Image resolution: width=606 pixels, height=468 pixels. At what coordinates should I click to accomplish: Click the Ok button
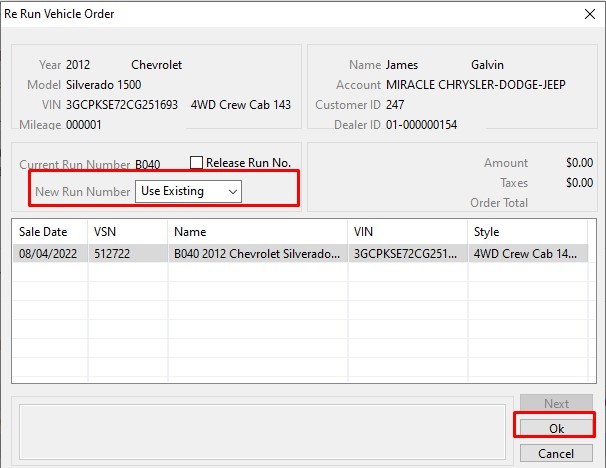coord(556,427)
